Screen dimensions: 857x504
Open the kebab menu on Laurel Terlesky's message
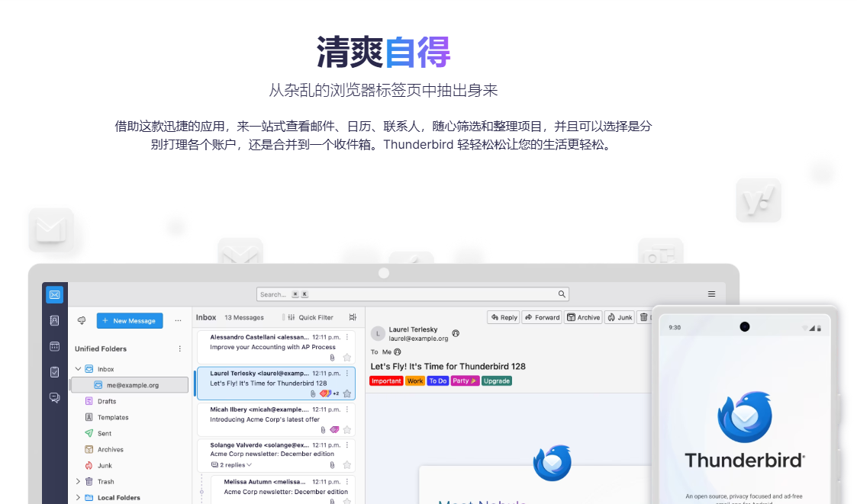point(347,373)
